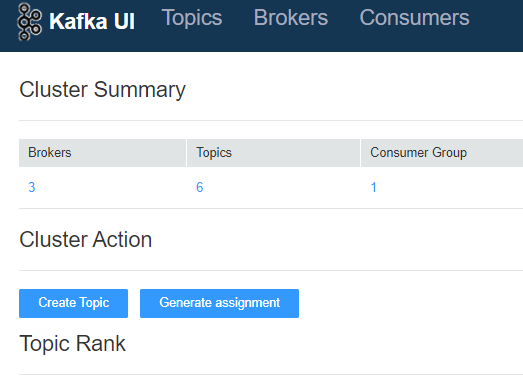The width and height of the screenshot is (523, 389).
Task: Click the Create Topic button
Action: tap(73, 303)
